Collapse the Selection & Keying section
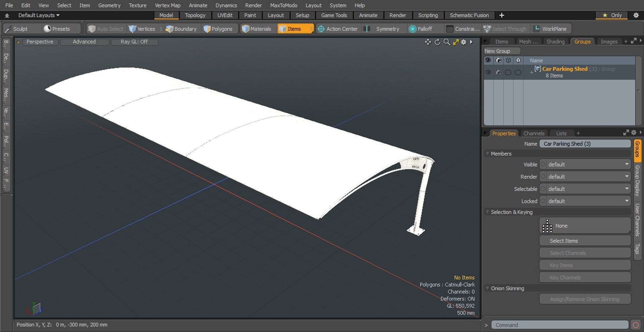The image size is (644, 332). click(487, 212)
